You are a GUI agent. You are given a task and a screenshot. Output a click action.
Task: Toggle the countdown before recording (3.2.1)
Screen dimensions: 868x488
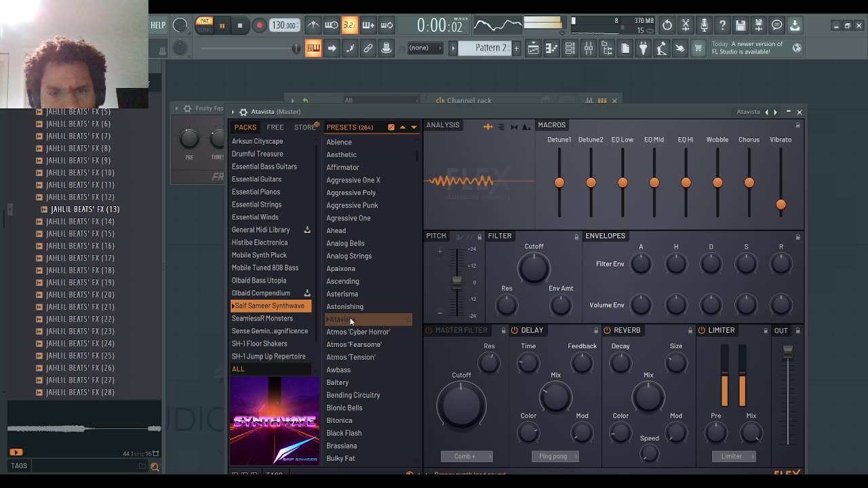coord(350,26)
